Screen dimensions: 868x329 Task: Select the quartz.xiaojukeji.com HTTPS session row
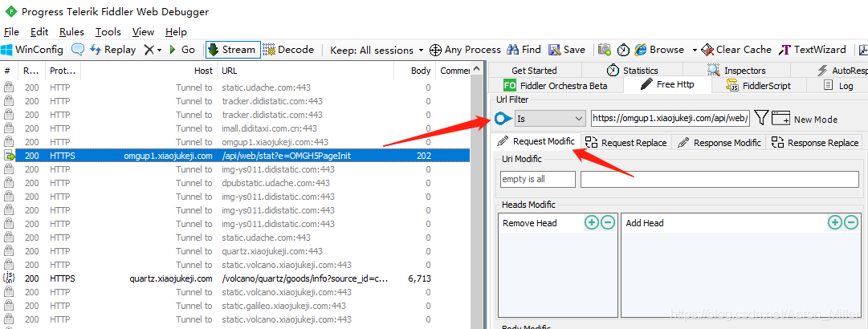tap(235, 278)
